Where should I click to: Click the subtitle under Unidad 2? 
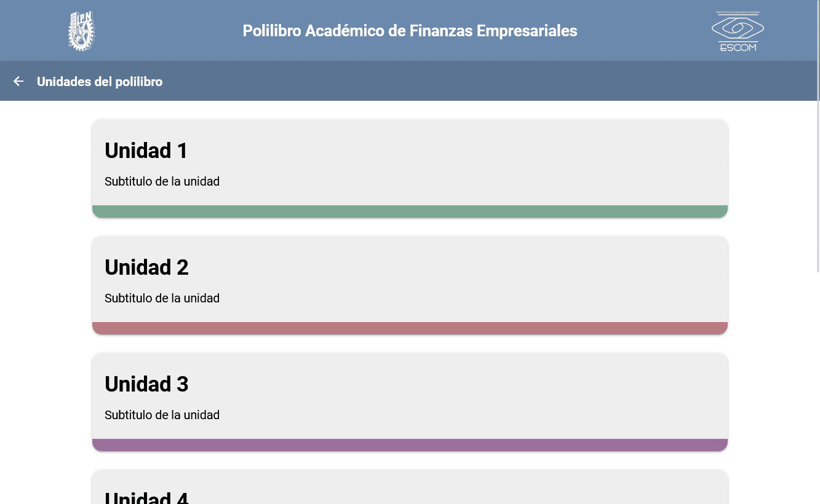pyautogui.click(x=162, y=298)
